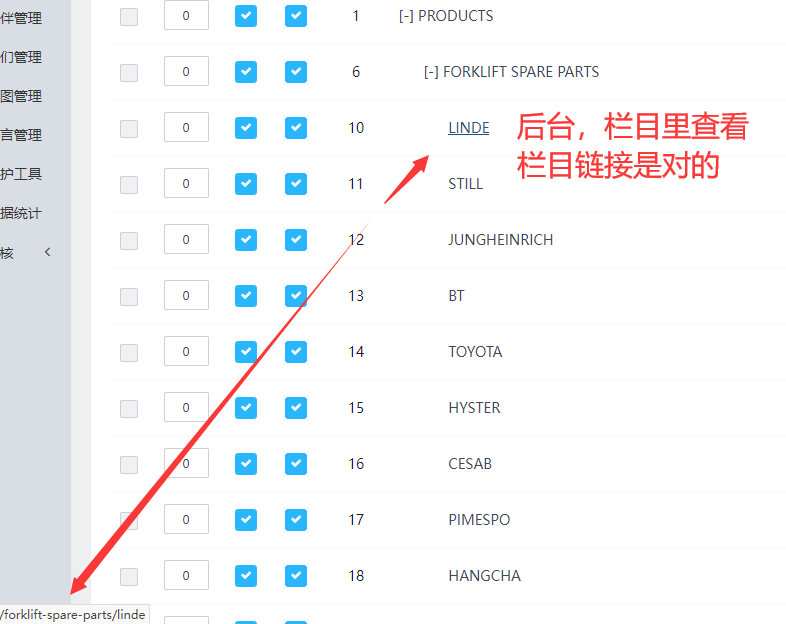Viewport: 786px width, 624px height.
Task: Uncheck the left blue checkbox for CESAB
Action: point(246,464)
